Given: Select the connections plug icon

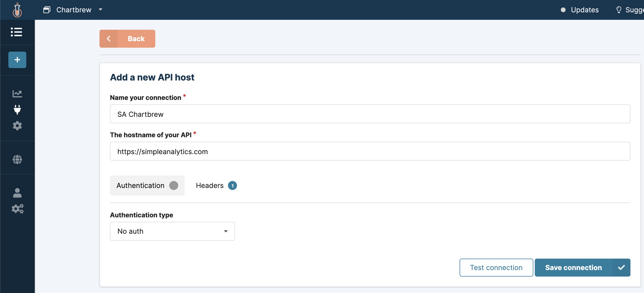Looking at the screenshot, I should 17,110.
